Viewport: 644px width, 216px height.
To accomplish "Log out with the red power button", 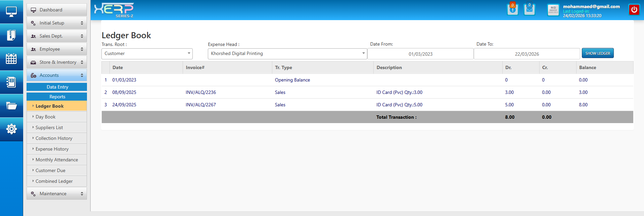I will 634,10.
